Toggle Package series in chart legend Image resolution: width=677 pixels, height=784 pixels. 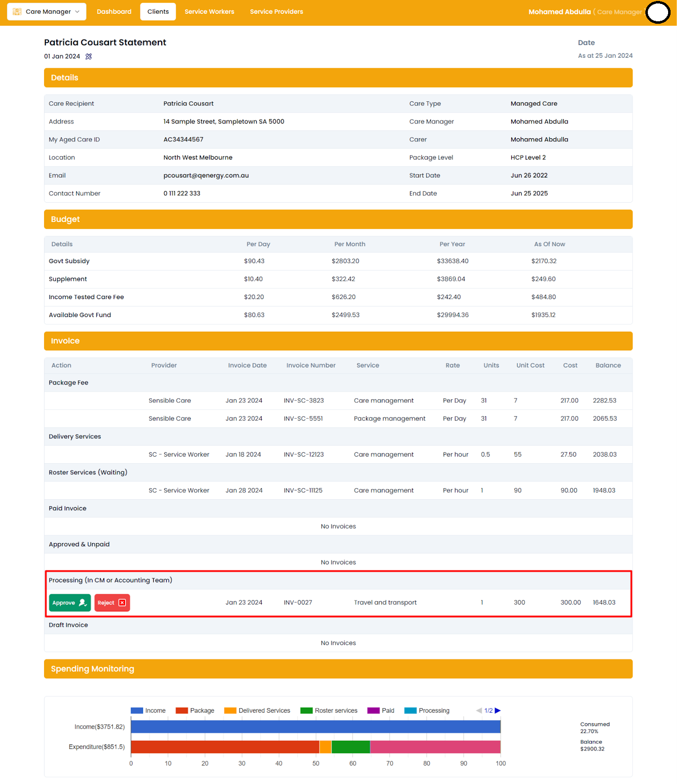coord(195,710)
